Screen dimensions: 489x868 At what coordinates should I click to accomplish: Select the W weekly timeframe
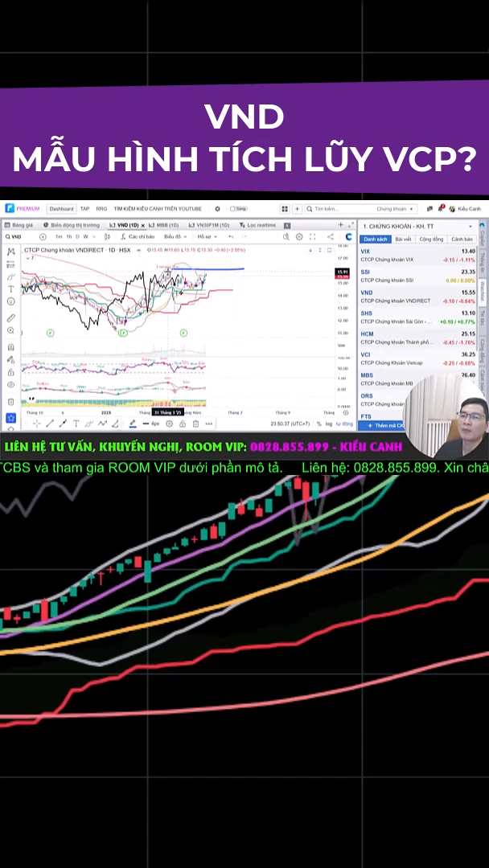(86, 236)
